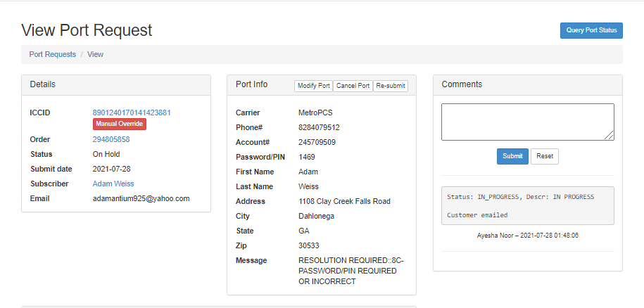Click the comment textarea resize handle
This screenshot has width=644, height=308.
pyautogui.click(x=609, y=135)
